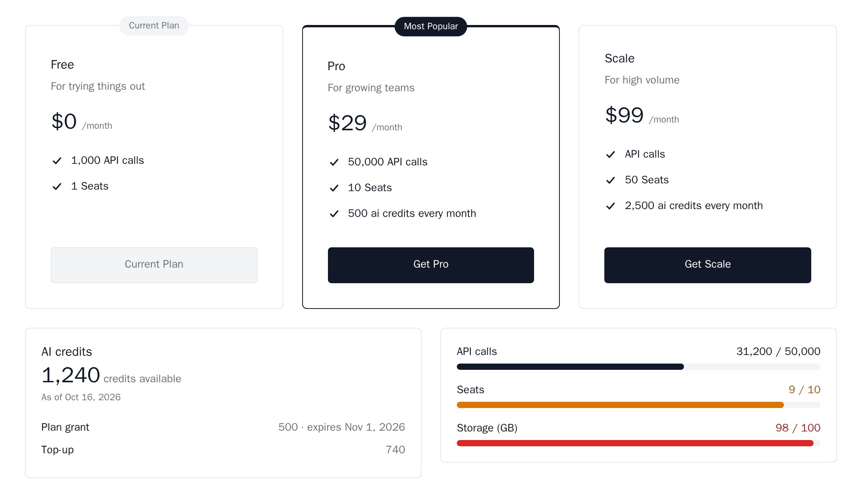Upgrade with the Get Scale button

pyautogui.click(x=707, y=265)
